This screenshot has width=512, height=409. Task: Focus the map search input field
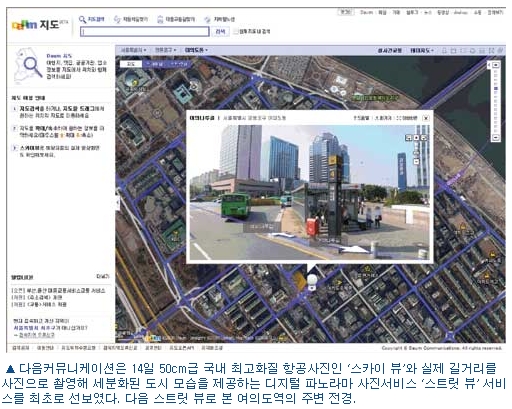[x=145, y=32]
